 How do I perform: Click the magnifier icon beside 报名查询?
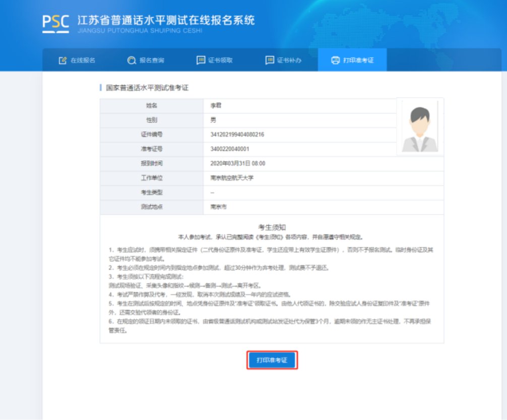[132, 61]
